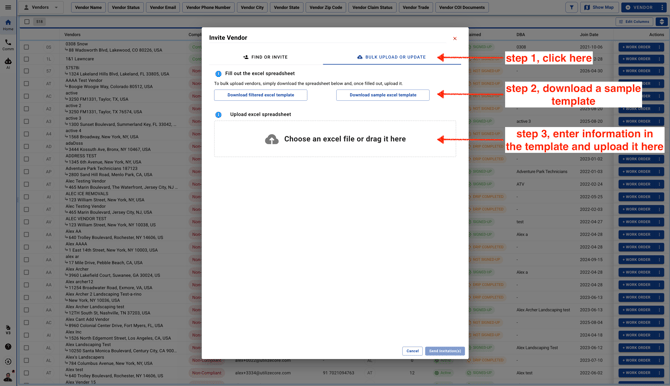
Task: Click the DBA column header
Action: tap(520, 35)
